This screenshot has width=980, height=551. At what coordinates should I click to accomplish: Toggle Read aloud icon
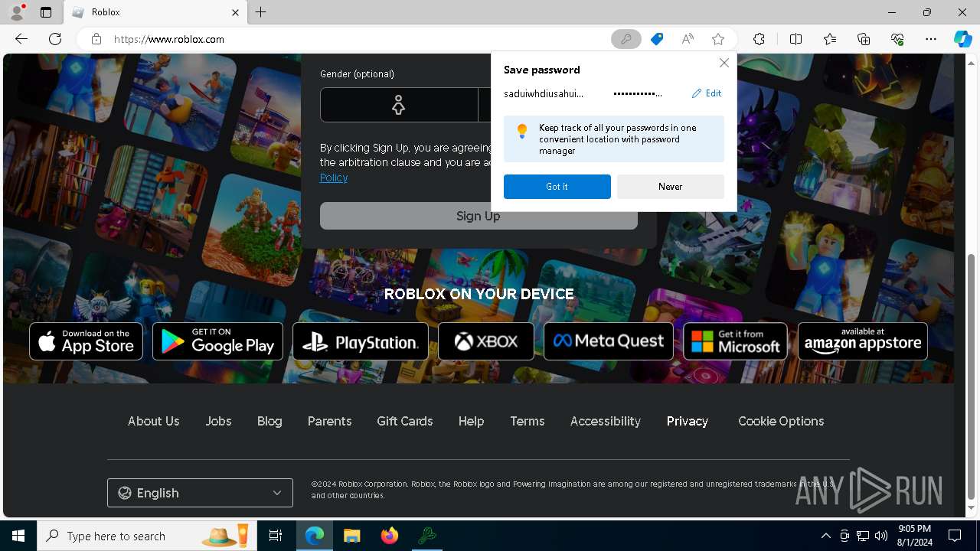point(688,39)
